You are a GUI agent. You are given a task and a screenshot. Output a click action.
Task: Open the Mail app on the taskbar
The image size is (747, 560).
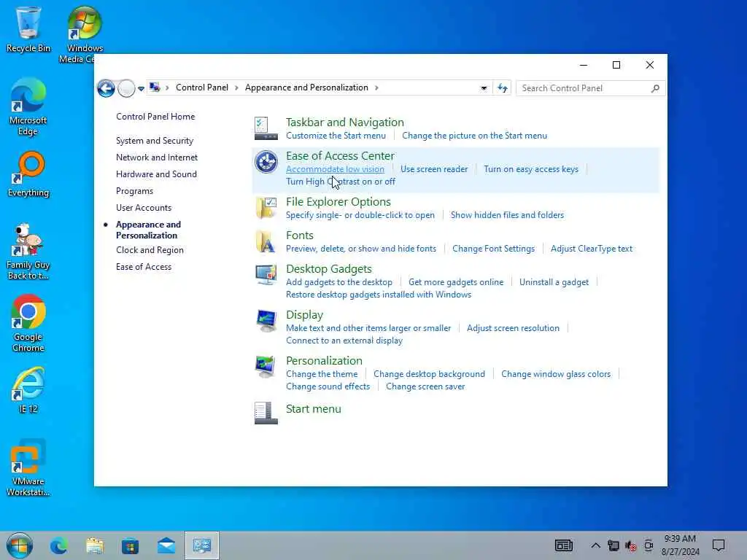[166, 545]
